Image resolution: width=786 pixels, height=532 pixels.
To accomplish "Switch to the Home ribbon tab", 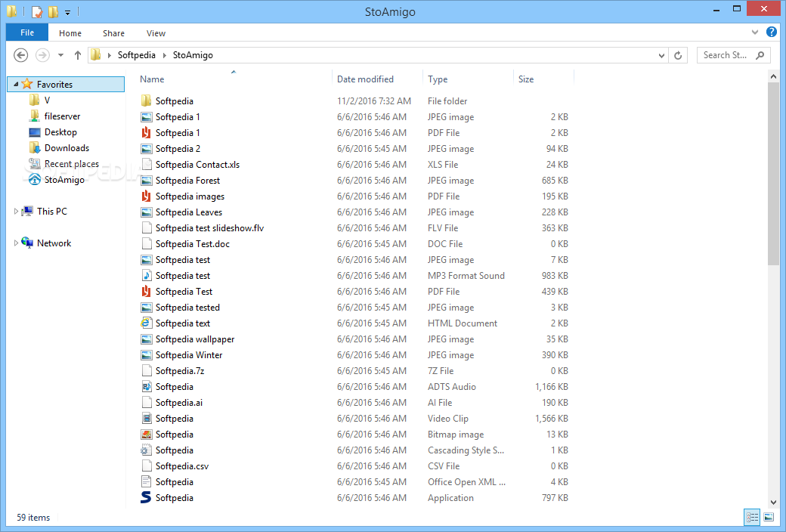I will (70, 33).
